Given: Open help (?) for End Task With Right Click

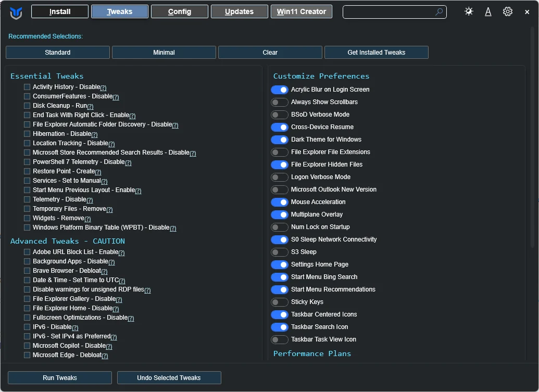Looking at the screenshot, I should [x=132, y=116].
